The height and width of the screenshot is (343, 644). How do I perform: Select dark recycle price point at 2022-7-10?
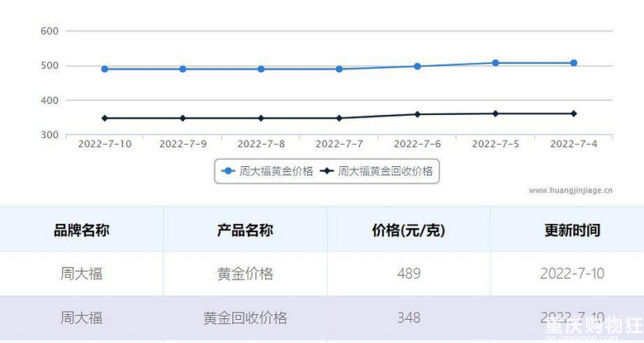pos(105,118)
